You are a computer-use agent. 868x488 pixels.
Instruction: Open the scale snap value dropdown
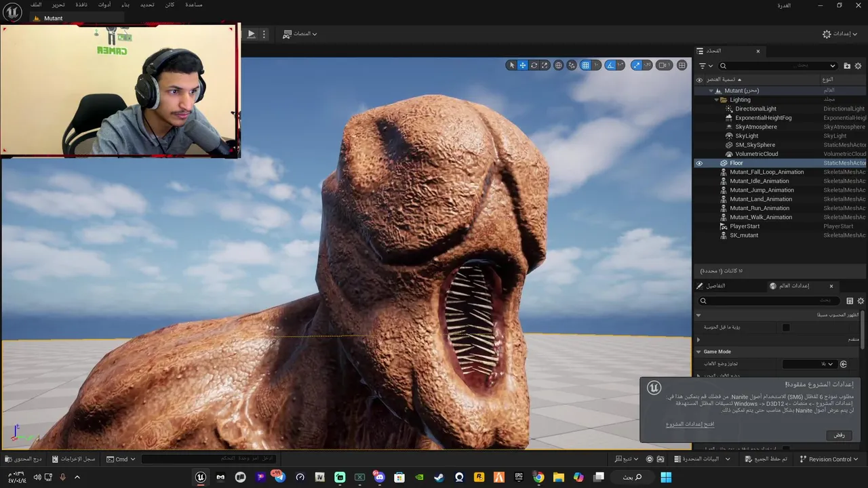pos(647,65)
